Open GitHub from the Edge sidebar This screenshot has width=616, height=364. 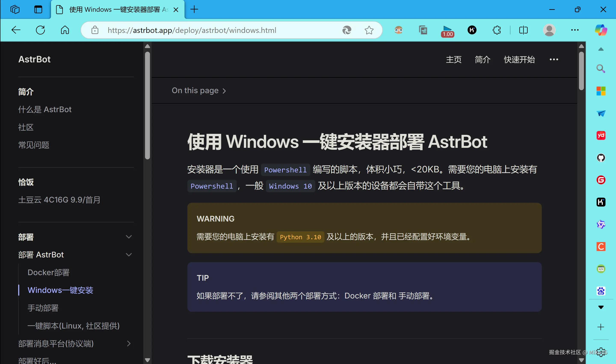coord(601,158)
